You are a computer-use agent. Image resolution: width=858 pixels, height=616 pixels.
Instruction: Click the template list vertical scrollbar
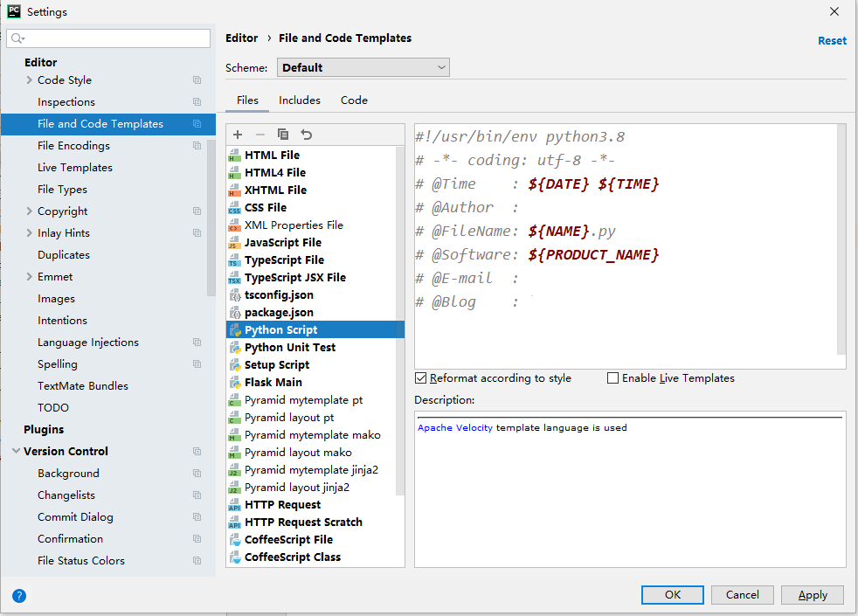(400, 322)
